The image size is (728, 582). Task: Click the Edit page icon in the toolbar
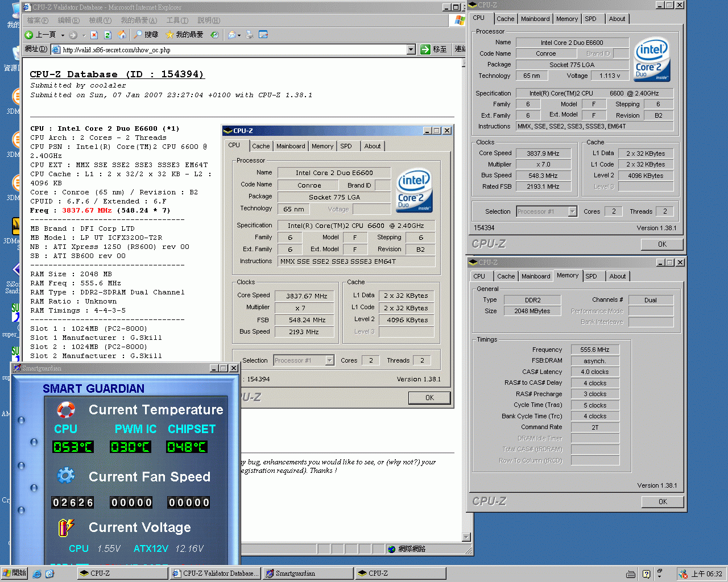(x=263, y=35)
